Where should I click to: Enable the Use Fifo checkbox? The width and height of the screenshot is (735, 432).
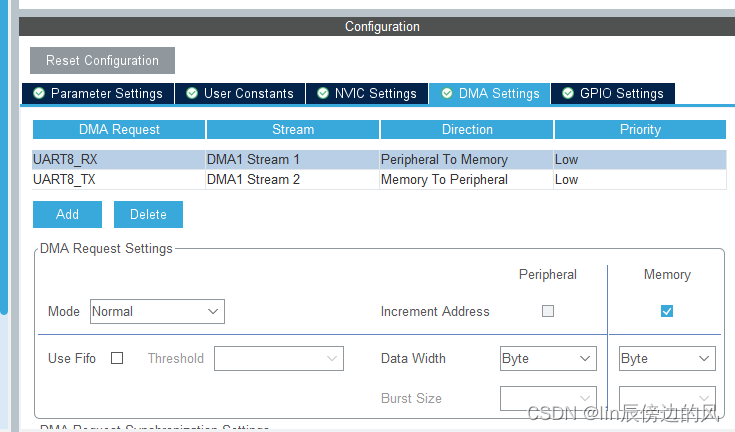(x=117, y=358)
